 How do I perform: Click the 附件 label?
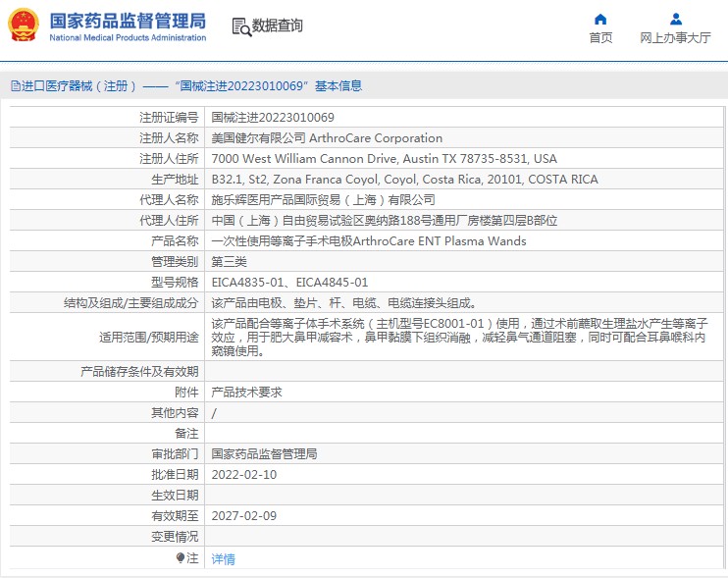point(186,393)
